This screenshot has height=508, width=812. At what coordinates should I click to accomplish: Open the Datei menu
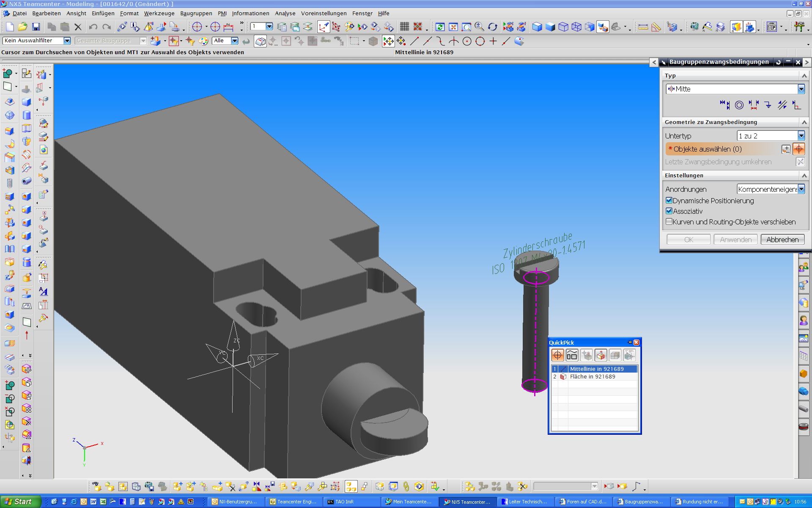pos(19,14)
